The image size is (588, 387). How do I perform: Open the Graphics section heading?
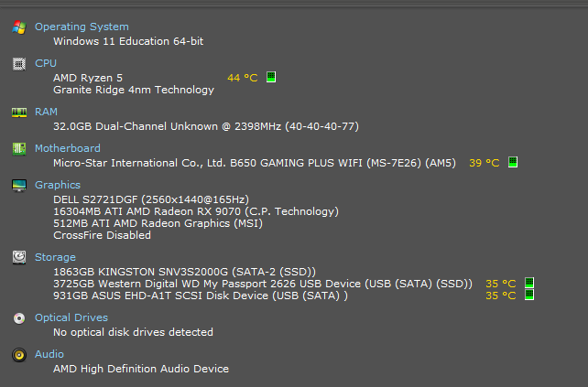click(x=58, y=185)
